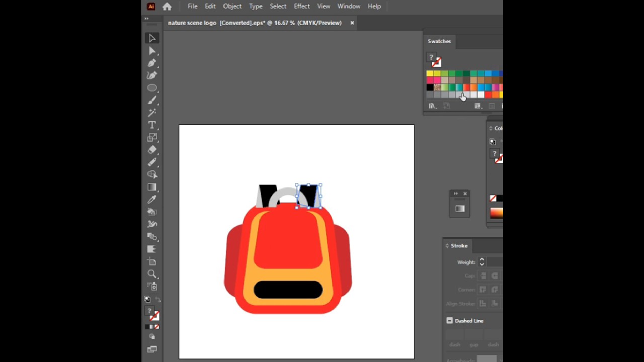Click the stroke Weight input field
The width and height of the screenshot is (644, 362).
point(495,262)
